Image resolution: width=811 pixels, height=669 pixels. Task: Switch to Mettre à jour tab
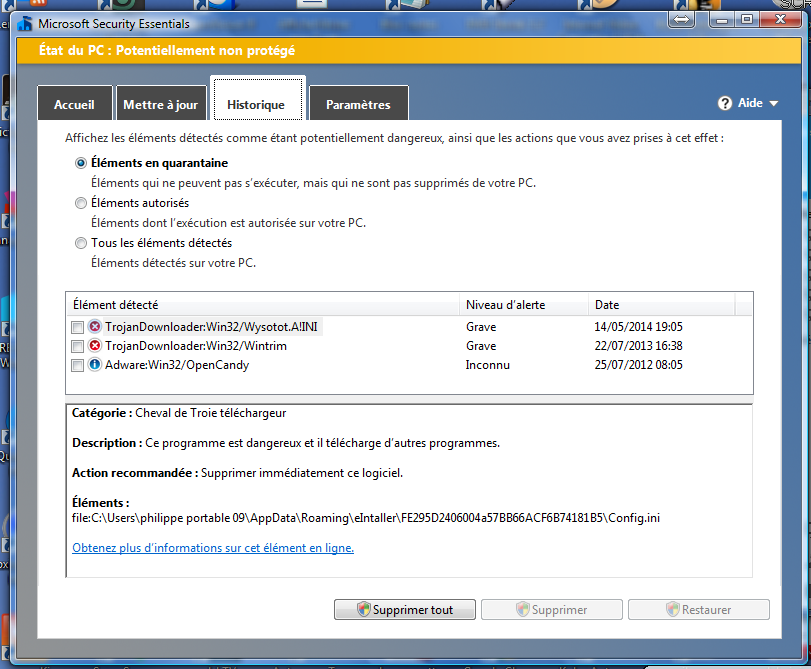(161, 105)
